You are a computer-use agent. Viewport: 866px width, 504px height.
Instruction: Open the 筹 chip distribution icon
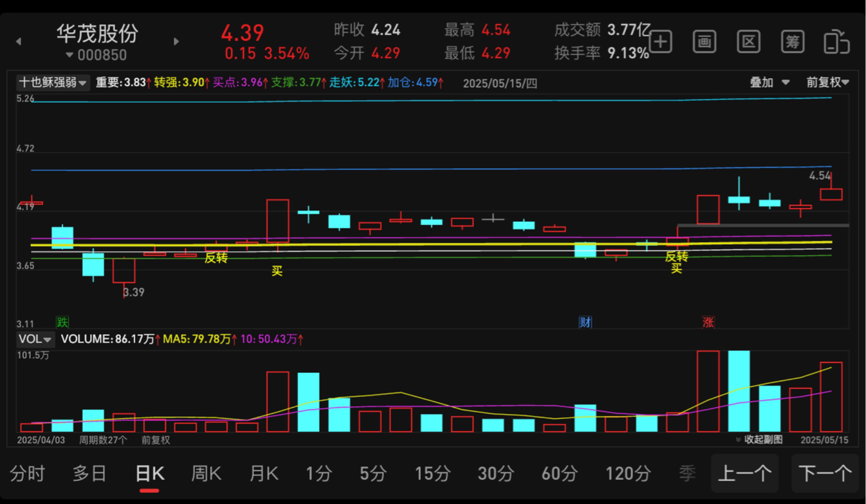click(x=792, y=42)
